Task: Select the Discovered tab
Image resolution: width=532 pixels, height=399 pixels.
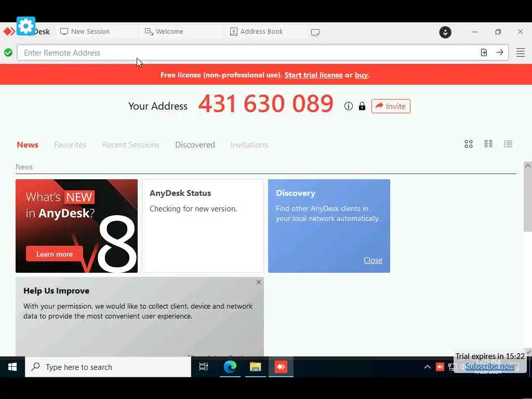Action: 195,145
